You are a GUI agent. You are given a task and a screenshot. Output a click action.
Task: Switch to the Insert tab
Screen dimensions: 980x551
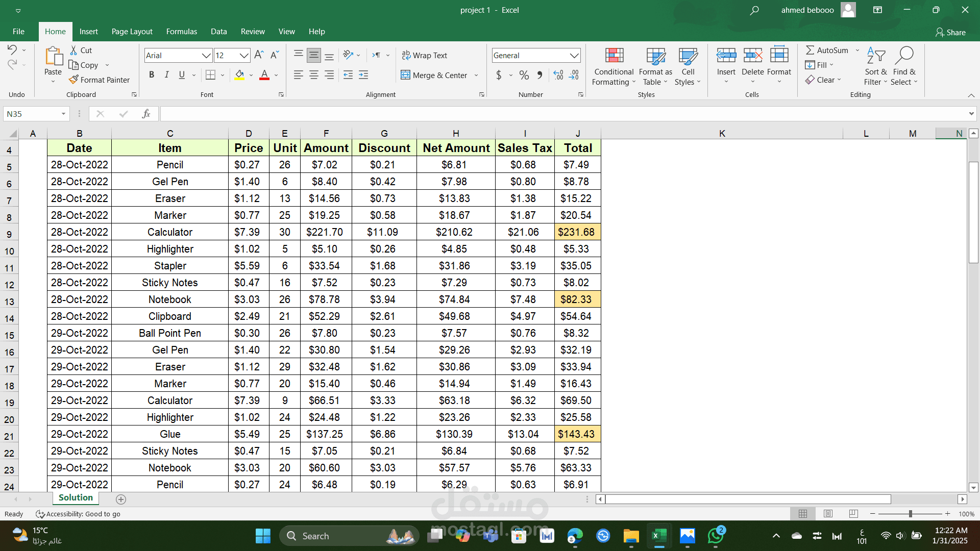[88, 32]
